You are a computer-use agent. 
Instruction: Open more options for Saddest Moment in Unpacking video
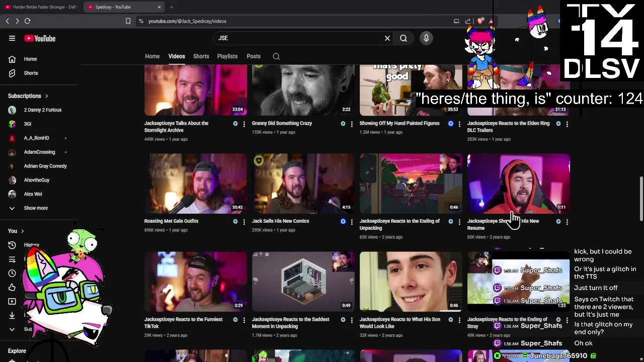tap(352, 320)
